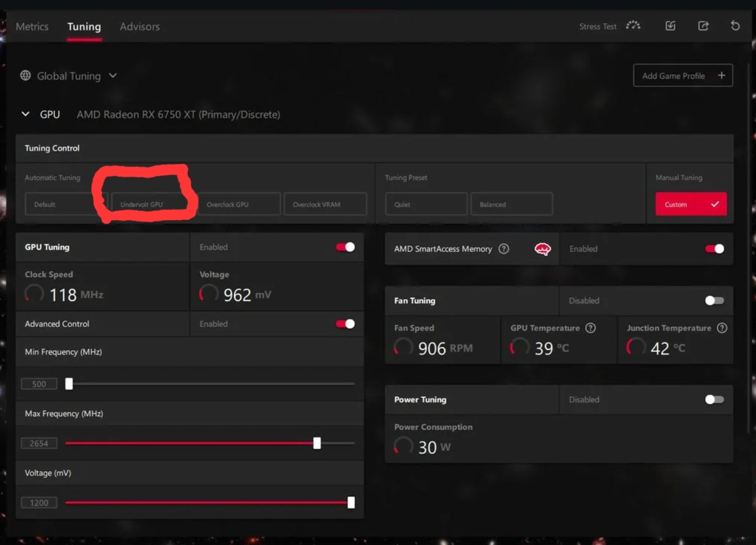This screenshot has width=756, height=545.
Task: Click the plus icon on Add Game Profile
Action: 721,75
